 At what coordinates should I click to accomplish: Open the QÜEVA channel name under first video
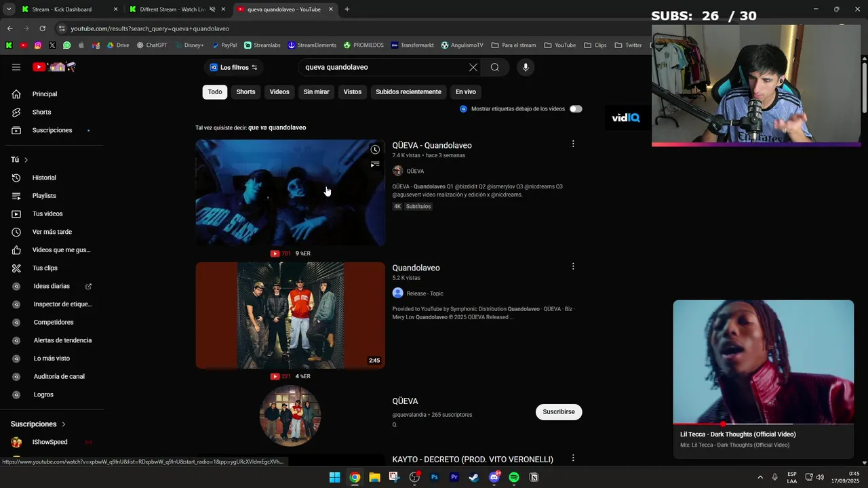[415, 171]
